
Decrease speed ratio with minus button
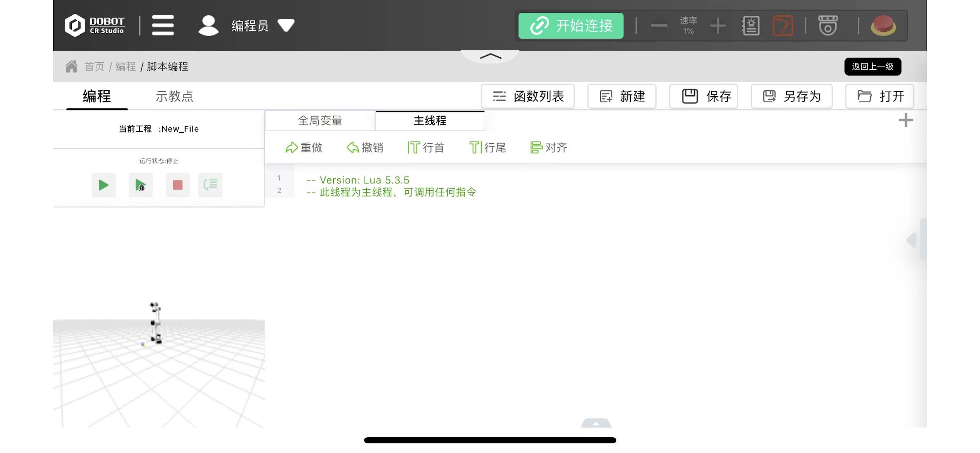(659, 26)
